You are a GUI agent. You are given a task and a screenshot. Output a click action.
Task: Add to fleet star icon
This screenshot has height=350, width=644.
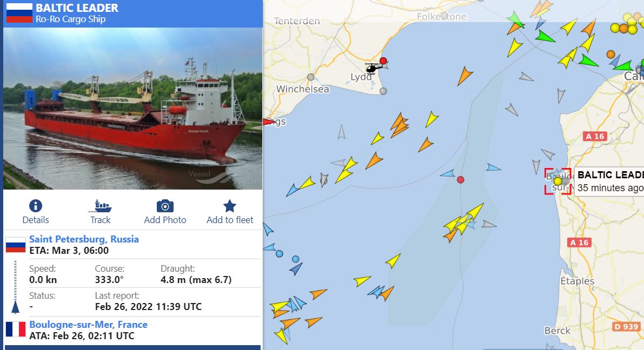point(230,206)
